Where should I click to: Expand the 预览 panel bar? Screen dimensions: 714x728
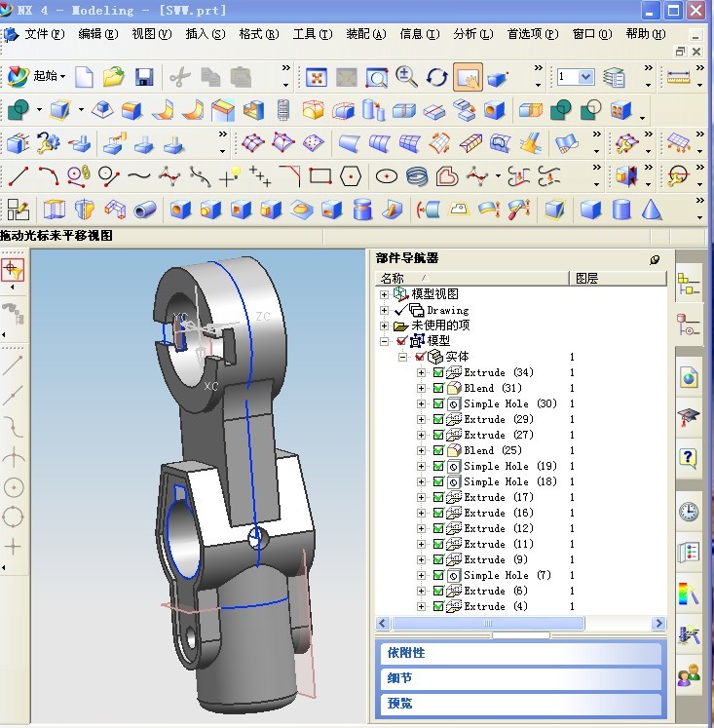521,704
